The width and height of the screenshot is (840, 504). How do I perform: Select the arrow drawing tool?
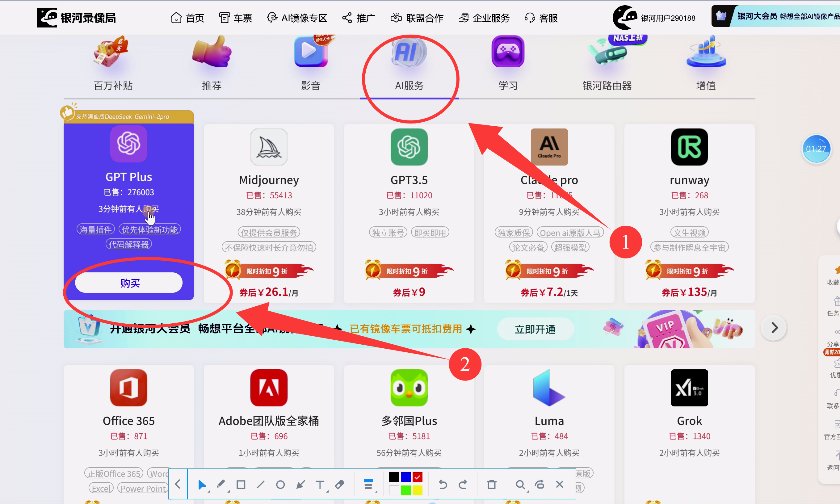click(300, 484)
